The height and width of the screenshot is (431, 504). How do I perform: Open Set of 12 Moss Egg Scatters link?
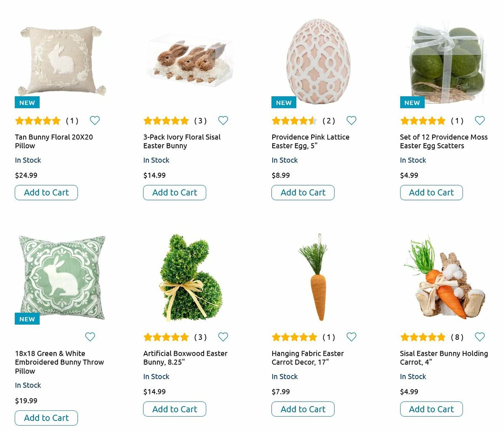pyautogui.click(x=444, y=141)
